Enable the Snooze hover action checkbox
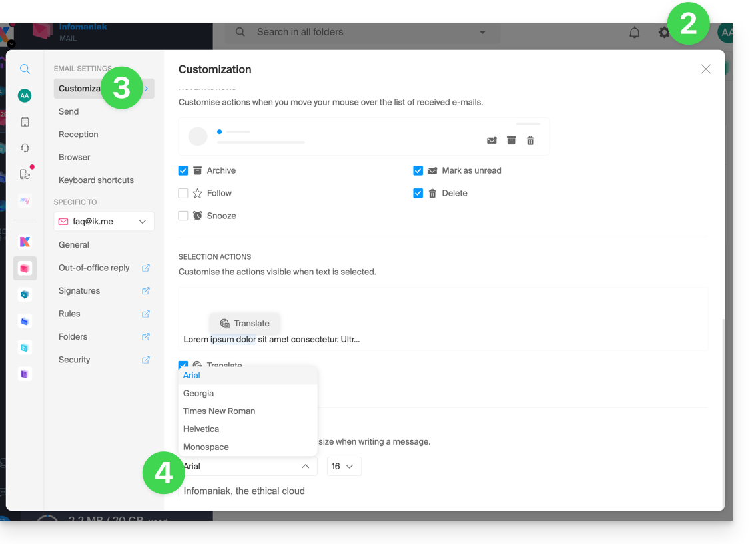The width and height of the screenshot is (756, 544). pyautogui.click(x=183, y=216)
